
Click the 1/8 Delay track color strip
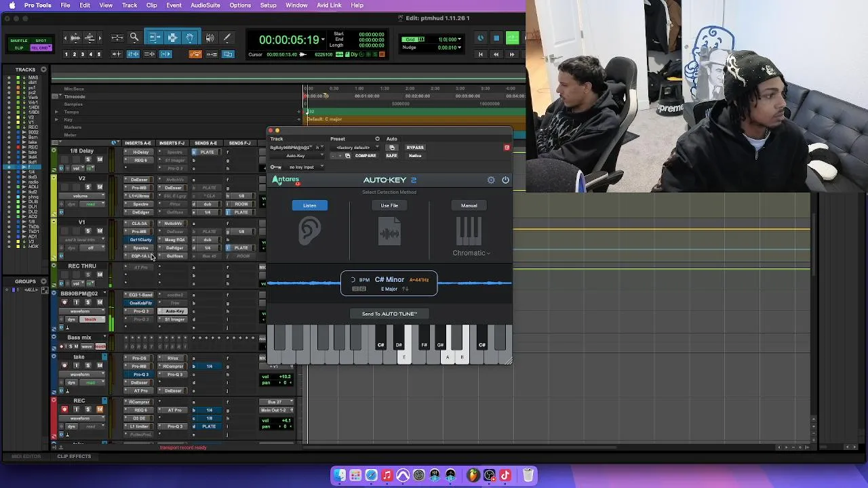[54, 159]
